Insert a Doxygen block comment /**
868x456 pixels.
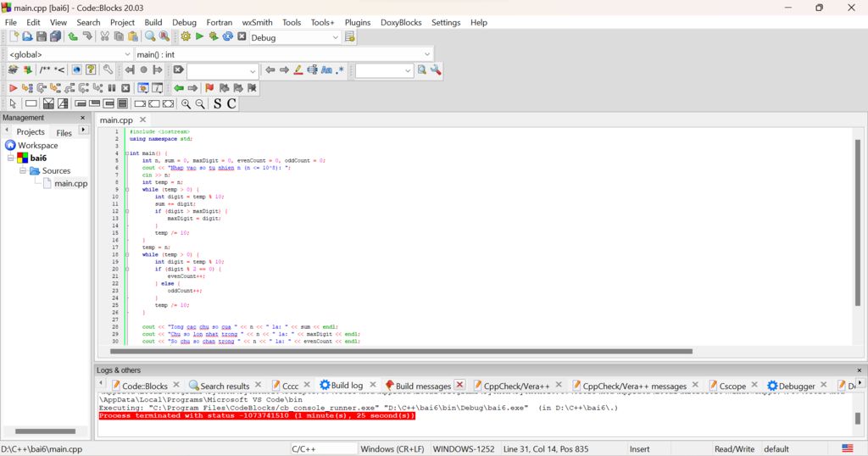point(45,70)
